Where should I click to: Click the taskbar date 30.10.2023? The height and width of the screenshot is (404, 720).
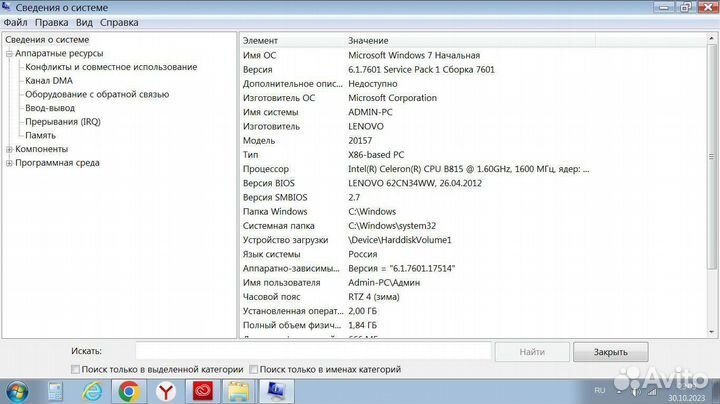click(686, 398)
